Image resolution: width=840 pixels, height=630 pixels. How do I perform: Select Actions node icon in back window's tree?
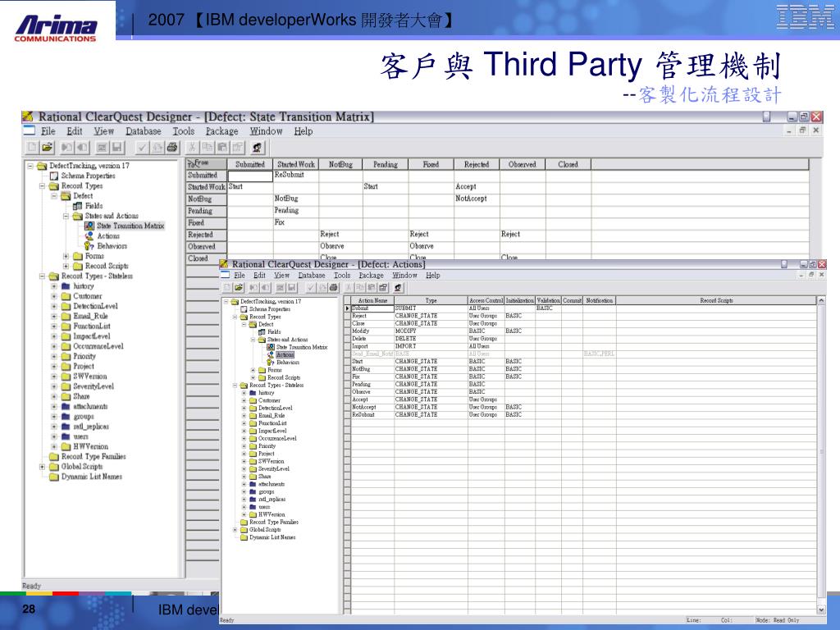[x=89, y=235]
